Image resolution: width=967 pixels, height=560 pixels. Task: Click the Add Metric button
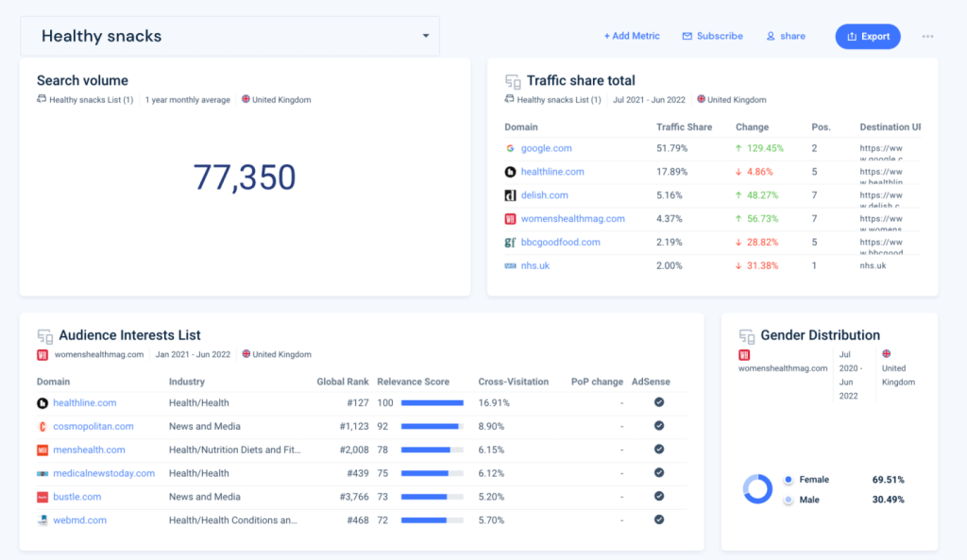click(632, 37)
